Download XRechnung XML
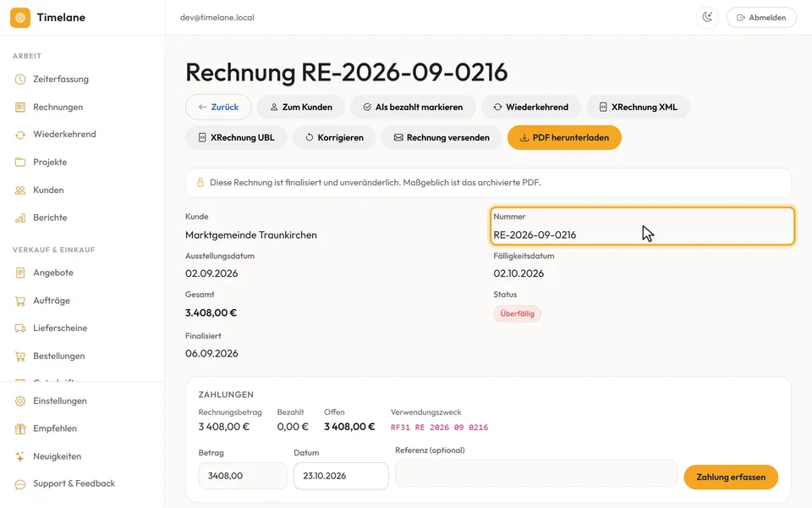This screenshot has width=812, height=508. click(x=638, y=108)
